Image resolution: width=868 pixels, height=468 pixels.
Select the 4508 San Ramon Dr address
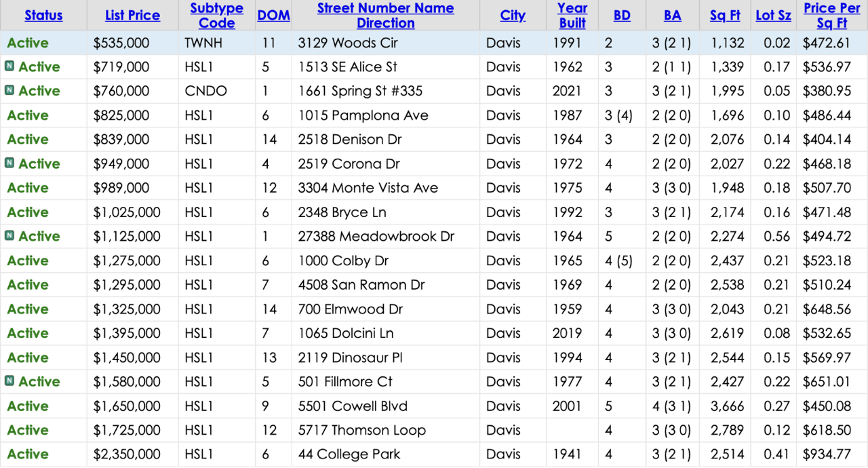[361, 285]
